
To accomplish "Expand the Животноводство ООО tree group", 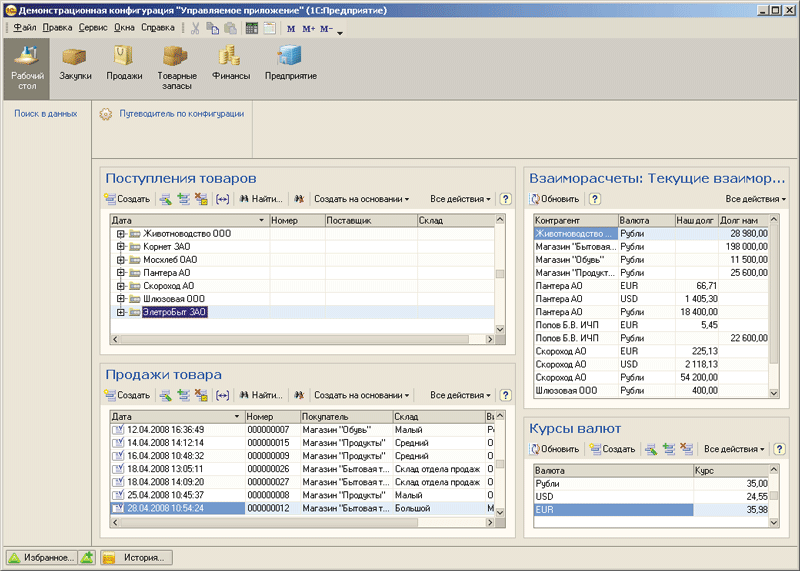I will (121, 234).
